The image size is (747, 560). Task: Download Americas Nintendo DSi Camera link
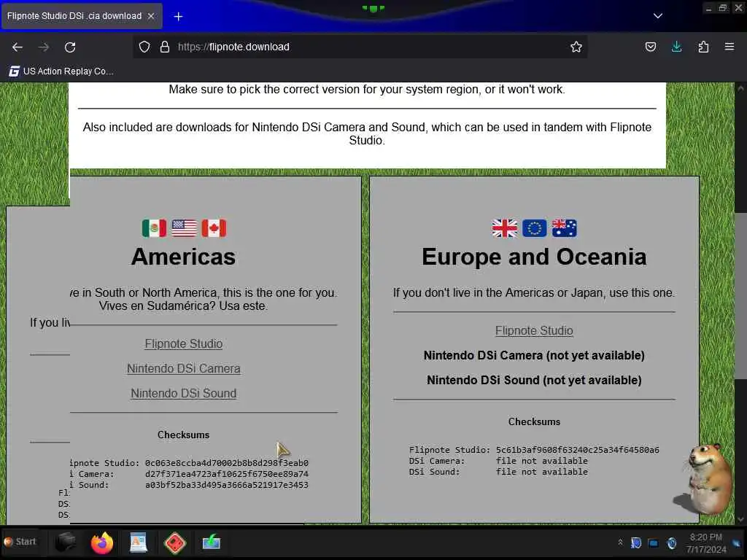(x=183, y=368)
